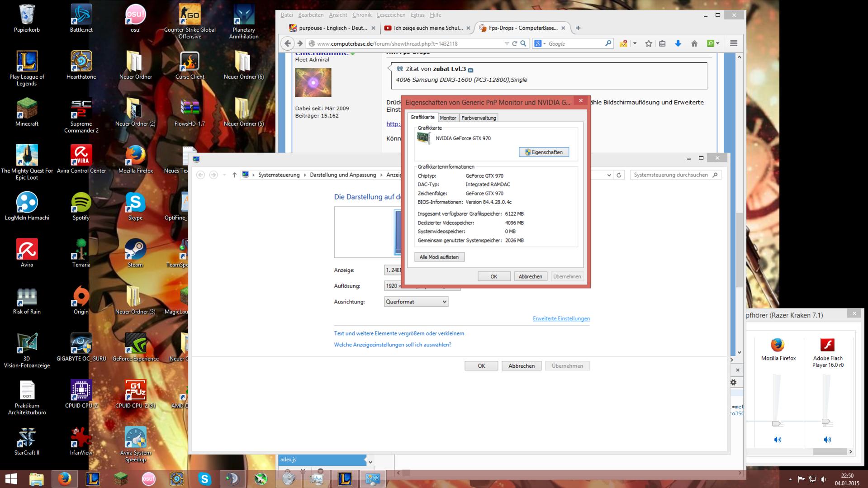
Task: Click the 'Alle Modi auflisten' button
Action: tap(439, 257)
